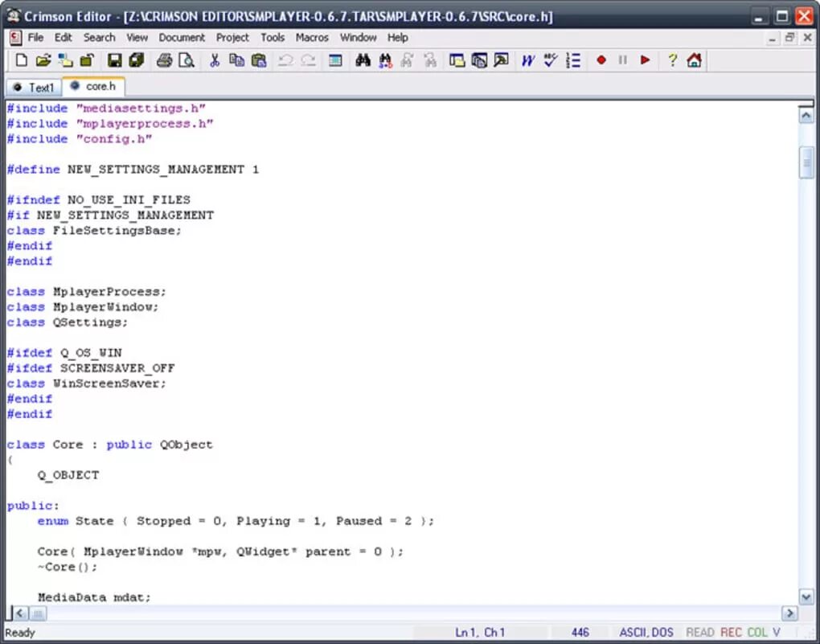Save the file with the floppy disk icon
The height and width of the screenshot is (644, 820).
pos(114,60)
